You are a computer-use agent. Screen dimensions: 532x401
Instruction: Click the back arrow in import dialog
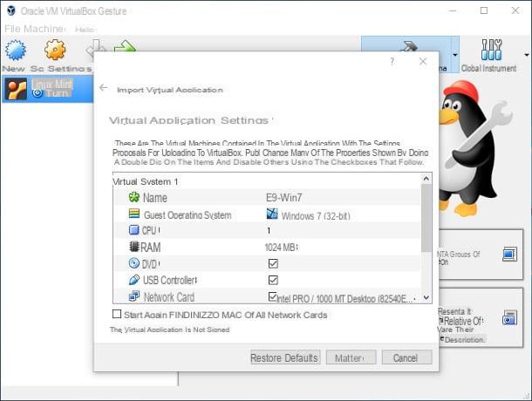103,88
